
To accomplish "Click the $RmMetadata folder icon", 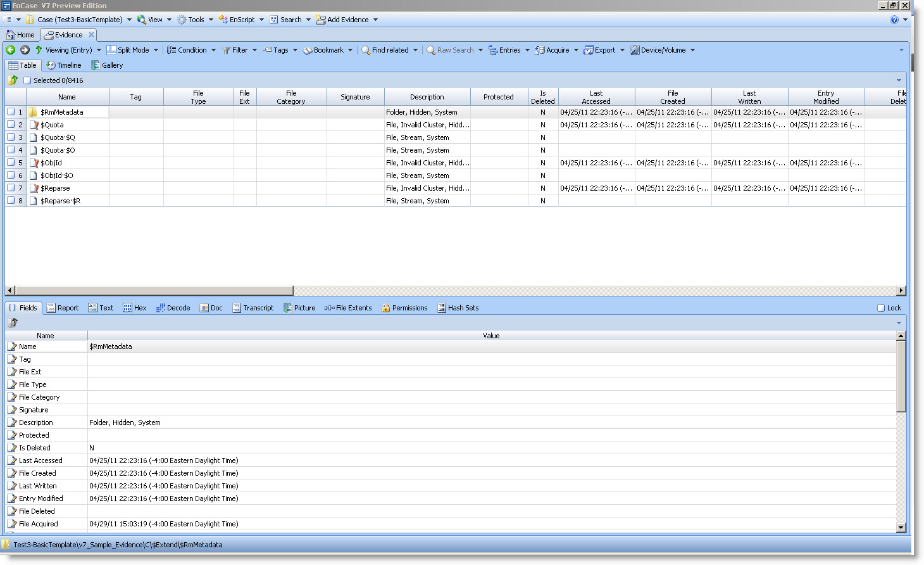I will point(33,112).
